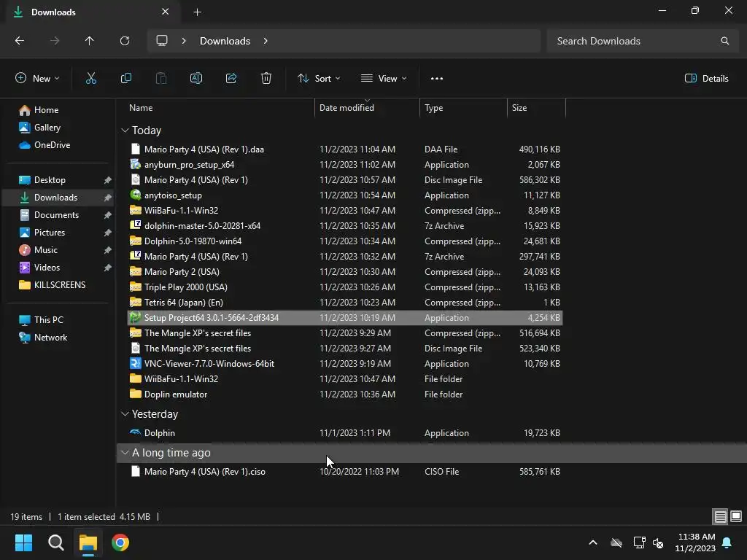The width and height of the screenshot is (747, 560).
Task: Unpin Documents pin icon in sidebar
Action: pyautogui.click(x=108, y=215)
